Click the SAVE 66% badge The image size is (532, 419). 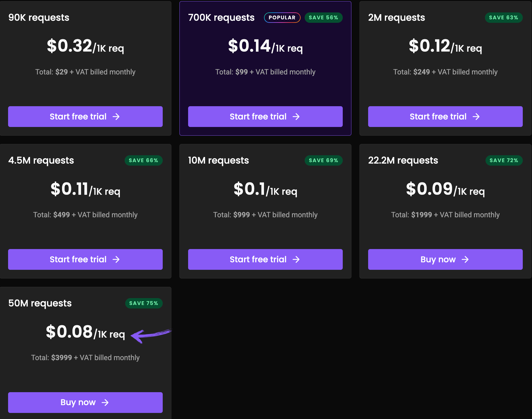(x=143, y=160)
